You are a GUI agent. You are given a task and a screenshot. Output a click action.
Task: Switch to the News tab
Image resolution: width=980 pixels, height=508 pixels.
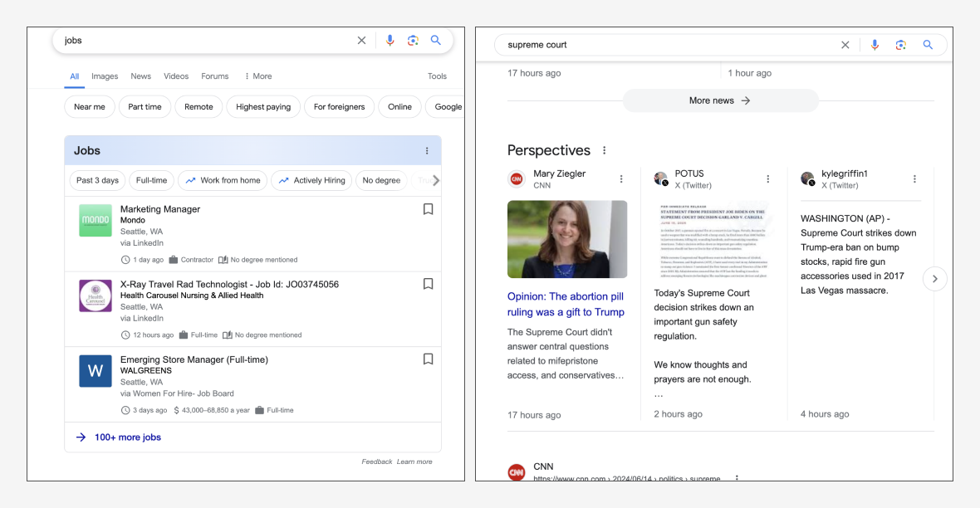[140, 76]
